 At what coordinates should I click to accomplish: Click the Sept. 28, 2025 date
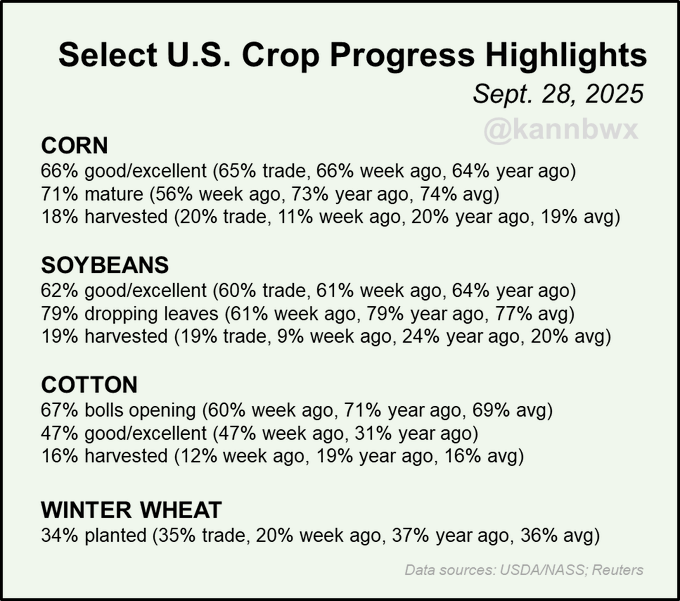[x=558, y=95]
